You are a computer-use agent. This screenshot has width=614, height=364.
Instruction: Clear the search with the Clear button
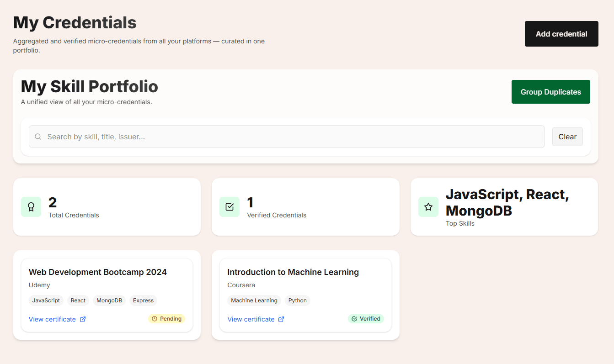coord(567,137)
